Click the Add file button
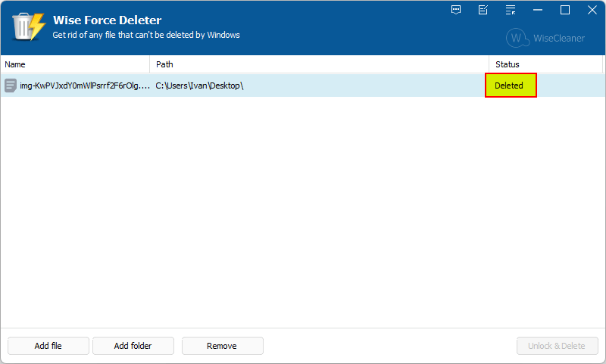 (48, 346)
